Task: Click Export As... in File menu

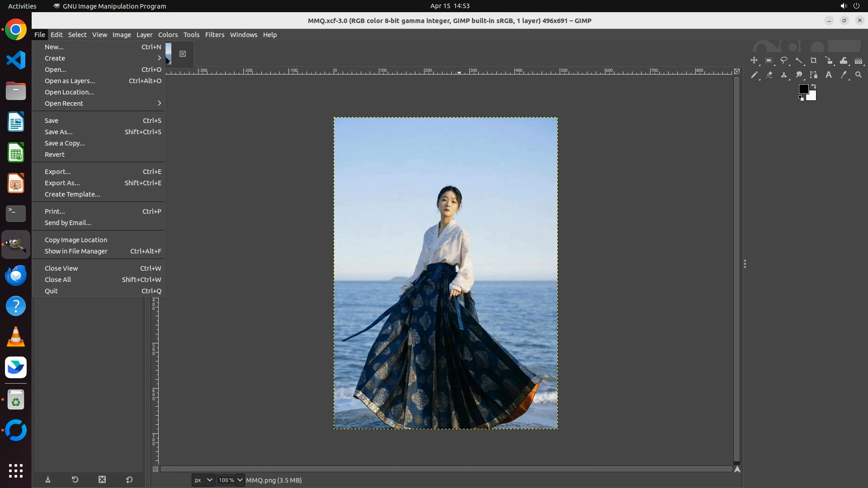Action: coord(62,183)
